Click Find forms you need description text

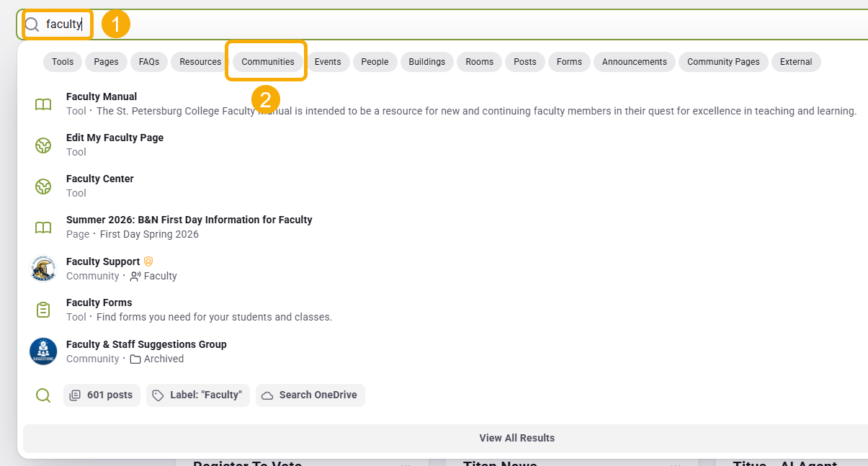214,317
